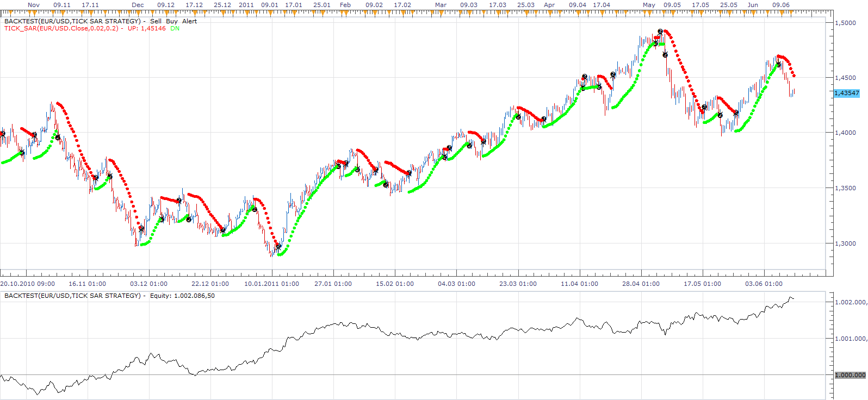This screenshot has width=868, height=400.
Task: Click the trade marker at the January 2011 low
Action: click(279, 246)
